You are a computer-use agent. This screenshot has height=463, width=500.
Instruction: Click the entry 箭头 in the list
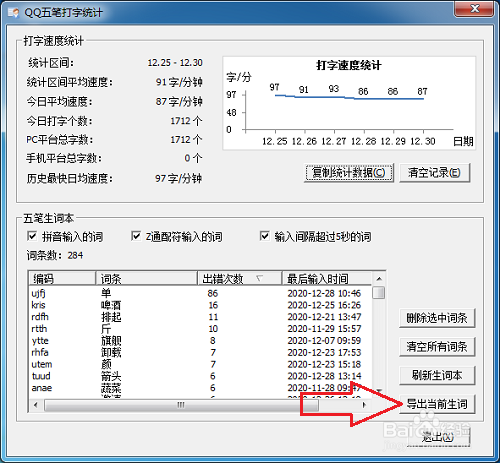point(111,376)
